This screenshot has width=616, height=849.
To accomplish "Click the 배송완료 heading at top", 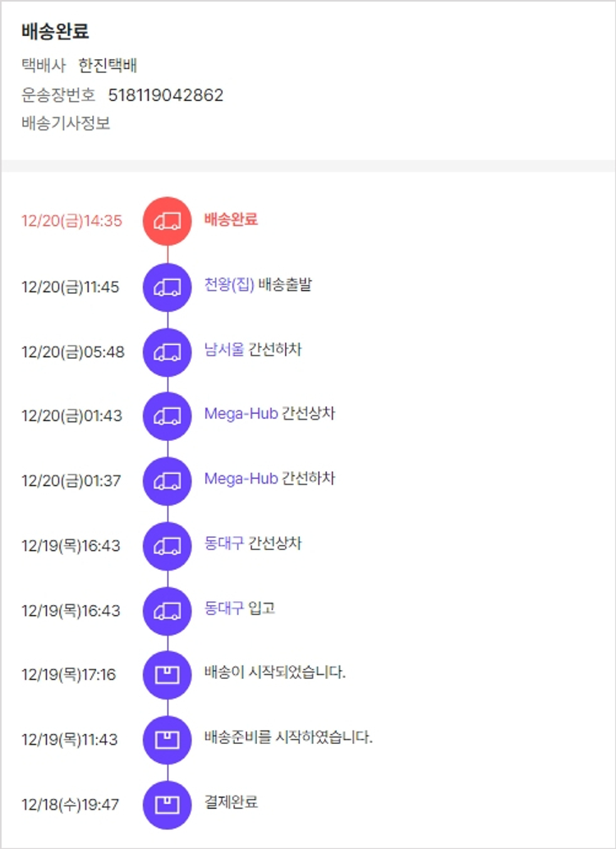I will pos(55,32).
